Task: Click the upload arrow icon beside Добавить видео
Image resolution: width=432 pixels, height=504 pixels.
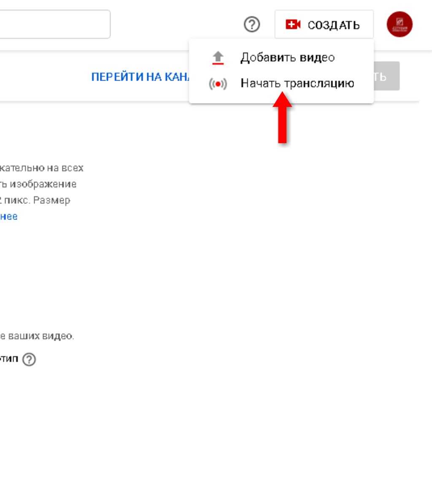Action: point(218,58)
